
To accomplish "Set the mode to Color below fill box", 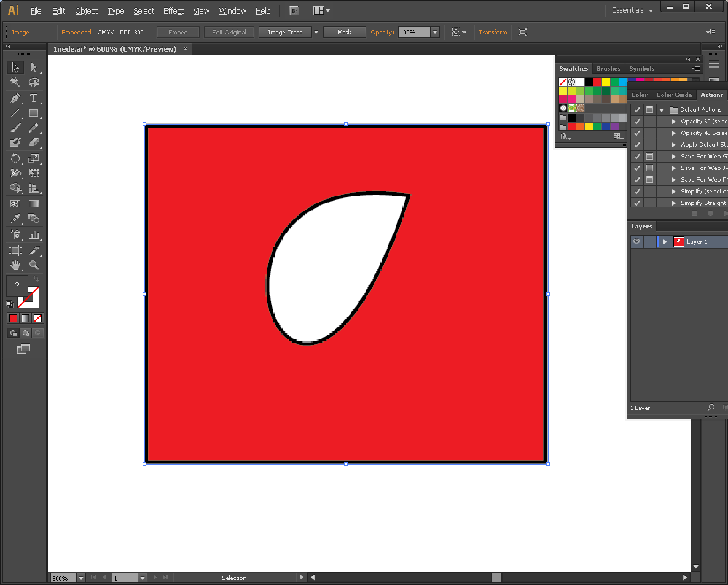I will coord(13,318).
